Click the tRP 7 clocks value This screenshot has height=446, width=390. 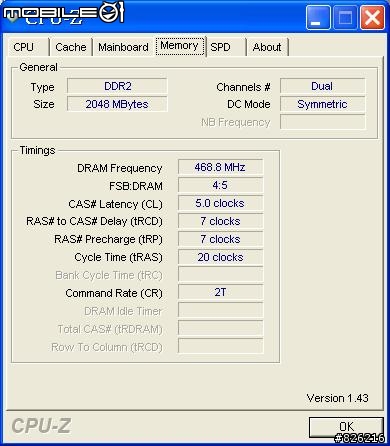pos(220,239)
